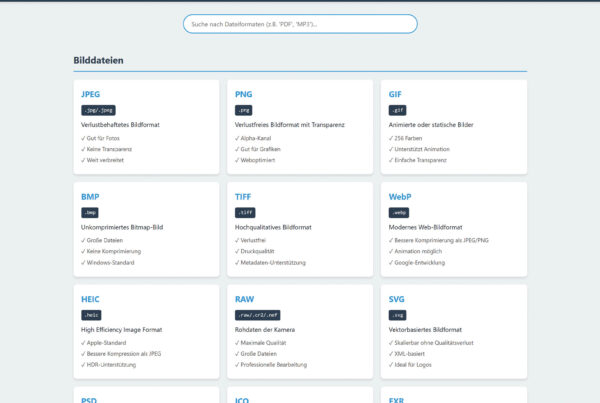Select the .heic extension tag
The width and height of the screenshot is (600, 403).
(92, 315)
